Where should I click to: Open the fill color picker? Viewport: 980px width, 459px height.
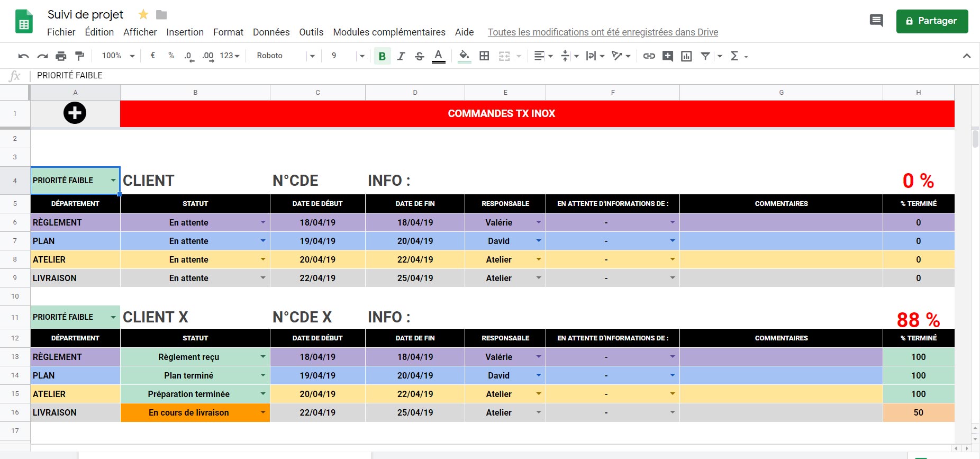464,56
